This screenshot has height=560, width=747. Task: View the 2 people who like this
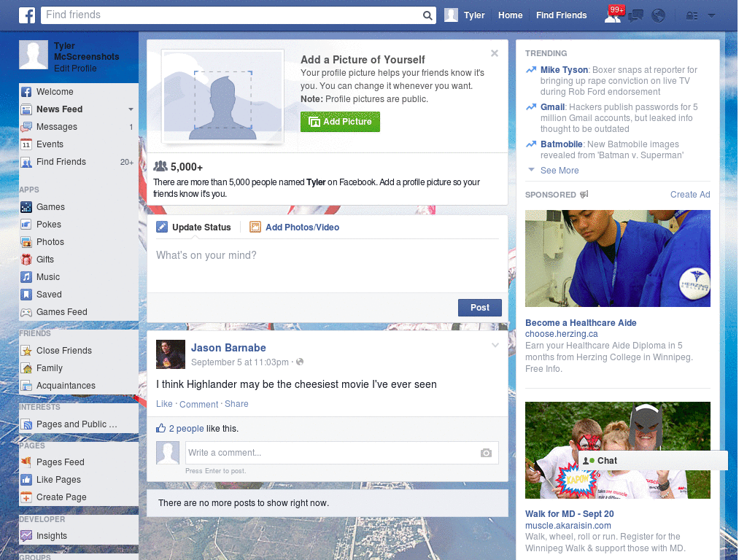click(x=186, y=429)
